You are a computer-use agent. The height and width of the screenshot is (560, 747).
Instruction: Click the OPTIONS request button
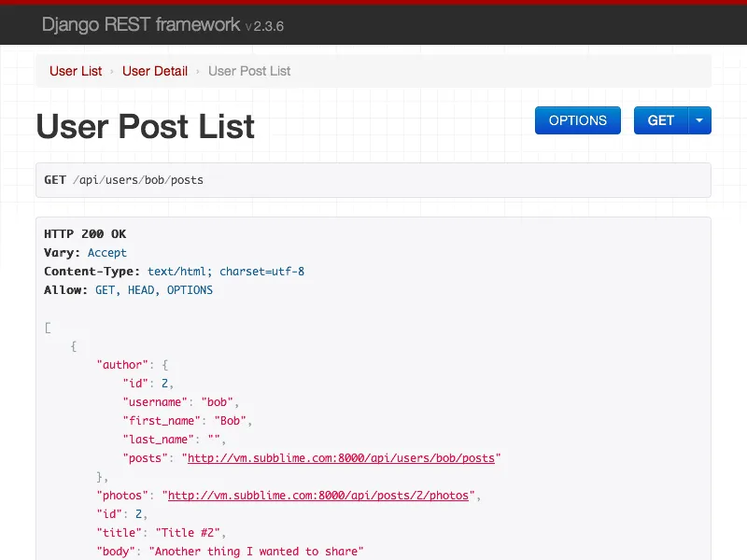[577, 120]
